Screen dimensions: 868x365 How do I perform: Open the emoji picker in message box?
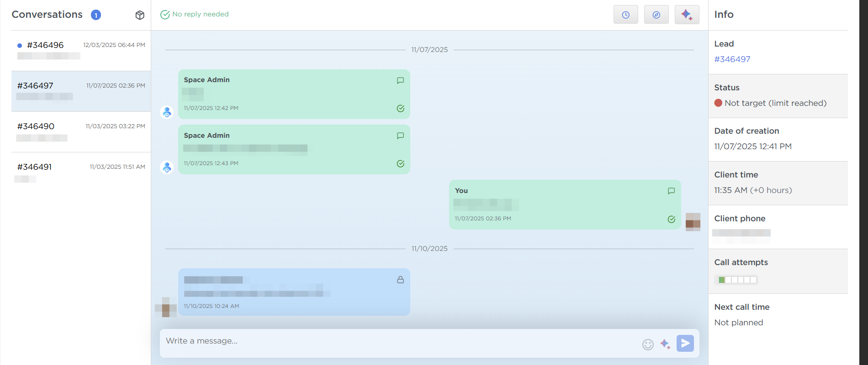point(648,344)
